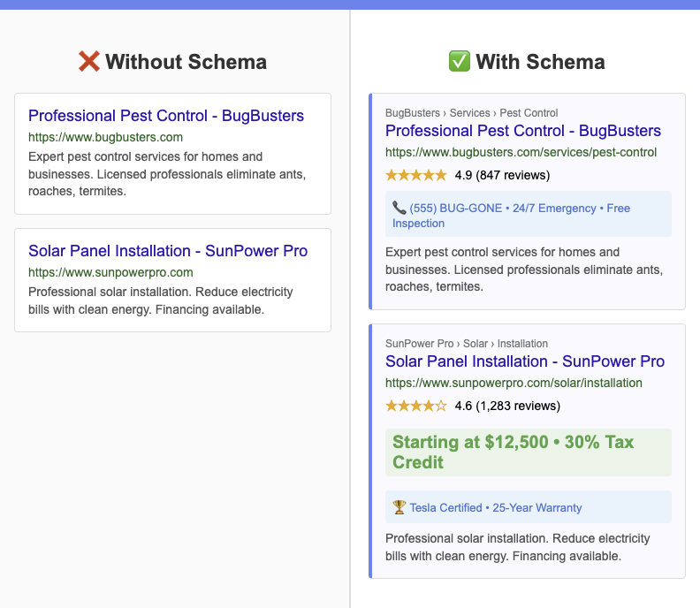This screenshot has width=700, height=608.
Task: Click the https://www.bugbusters.com URL
Action: click(x=105, y=137)
